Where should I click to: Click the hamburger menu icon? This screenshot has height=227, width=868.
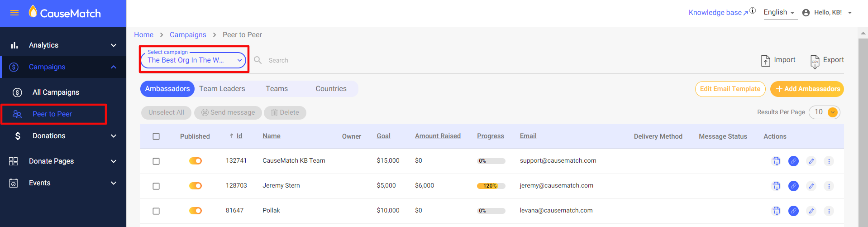coord(14,13)
